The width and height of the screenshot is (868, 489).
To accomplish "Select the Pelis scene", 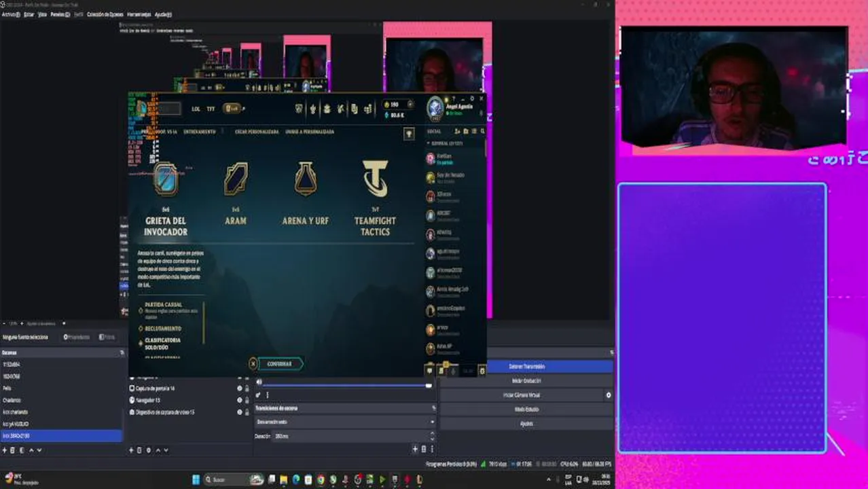I will 61,388.
